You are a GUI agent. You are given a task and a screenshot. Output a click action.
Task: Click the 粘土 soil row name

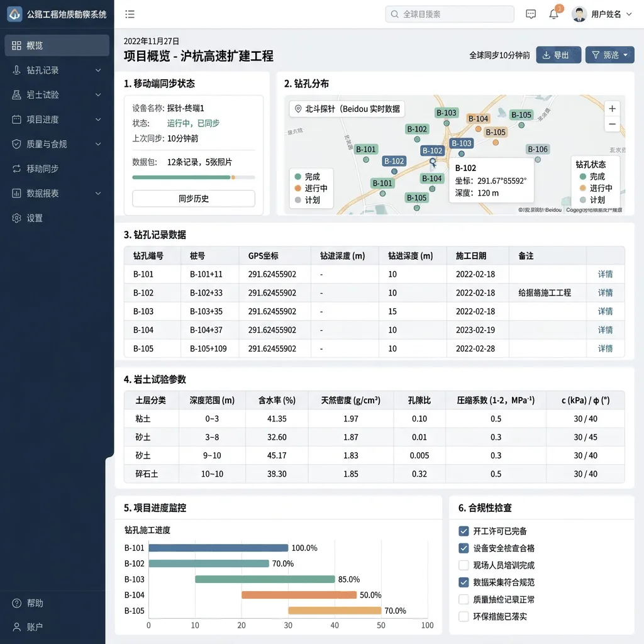(143, 419)
